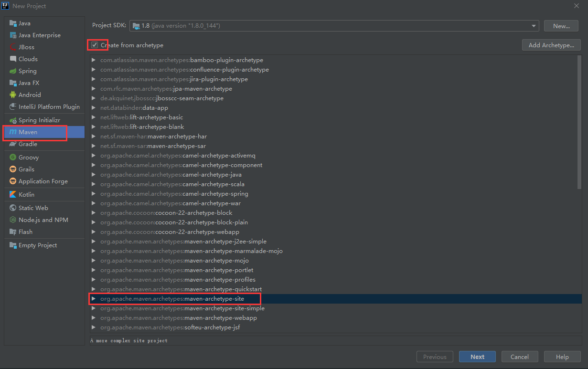
Task: Click the Application Forge icon
Action: coord(13,181)
